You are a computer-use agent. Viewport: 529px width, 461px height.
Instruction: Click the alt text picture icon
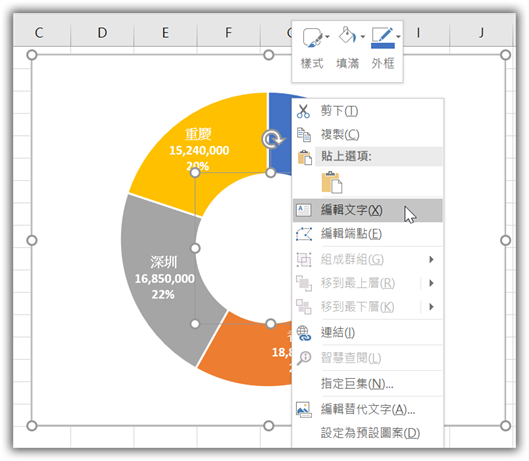click(304, 410)
